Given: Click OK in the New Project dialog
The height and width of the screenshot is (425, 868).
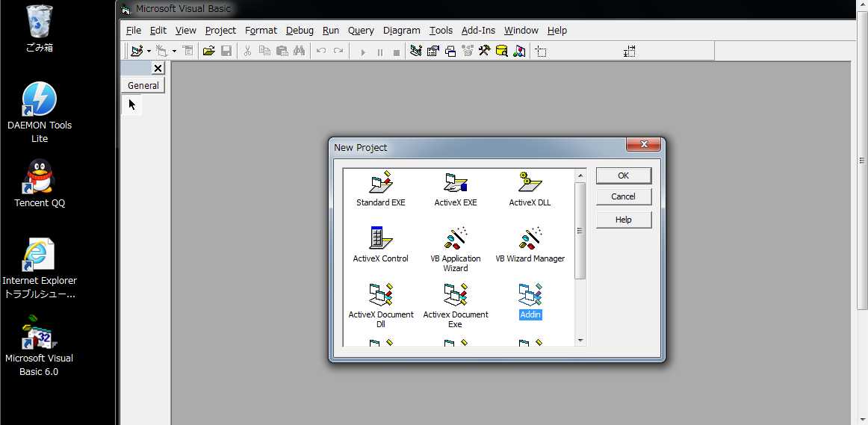Looking at the screenshot, I should click(x=623, y=176).
